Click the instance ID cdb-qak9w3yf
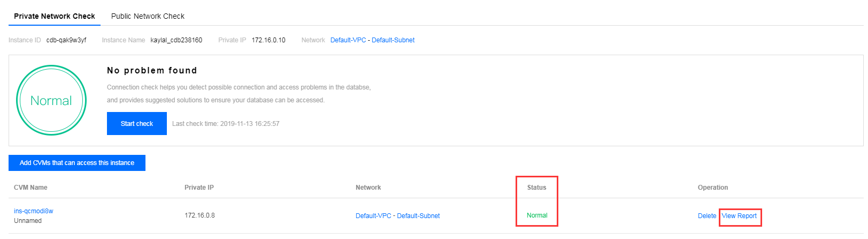Viewport: 868px width, 239px height. tap(66, 40)
